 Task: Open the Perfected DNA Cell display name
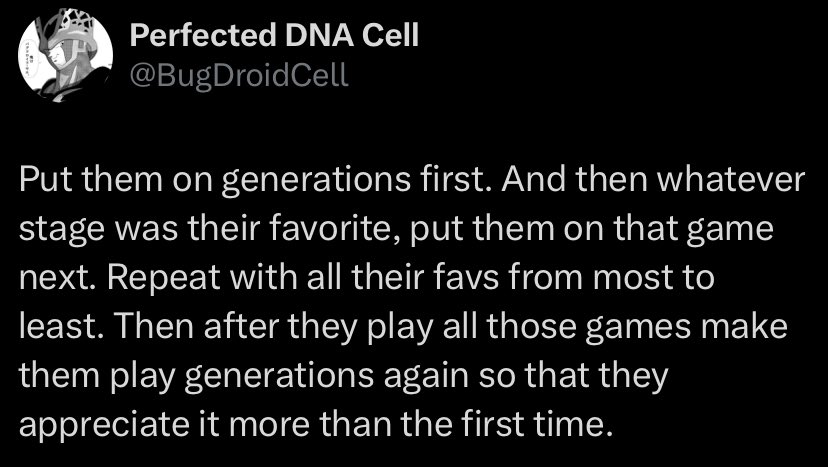[274, 36]
